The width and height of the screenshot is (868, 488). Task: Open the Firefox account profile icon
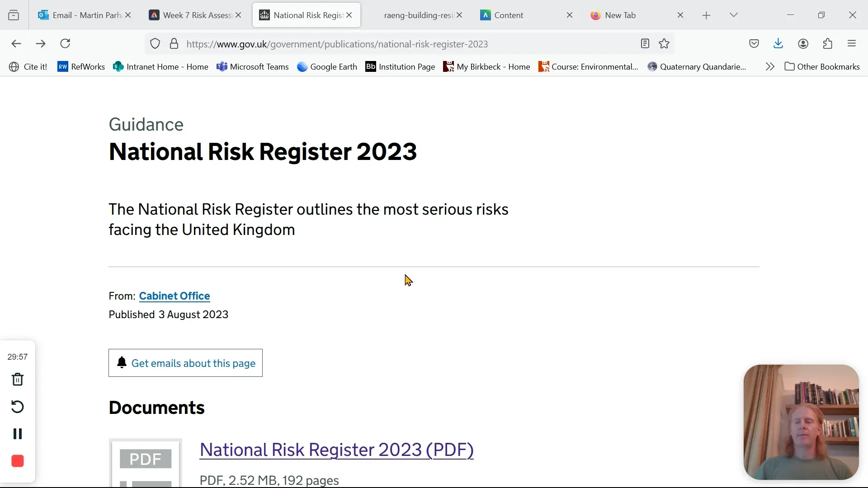pos(803,43)
